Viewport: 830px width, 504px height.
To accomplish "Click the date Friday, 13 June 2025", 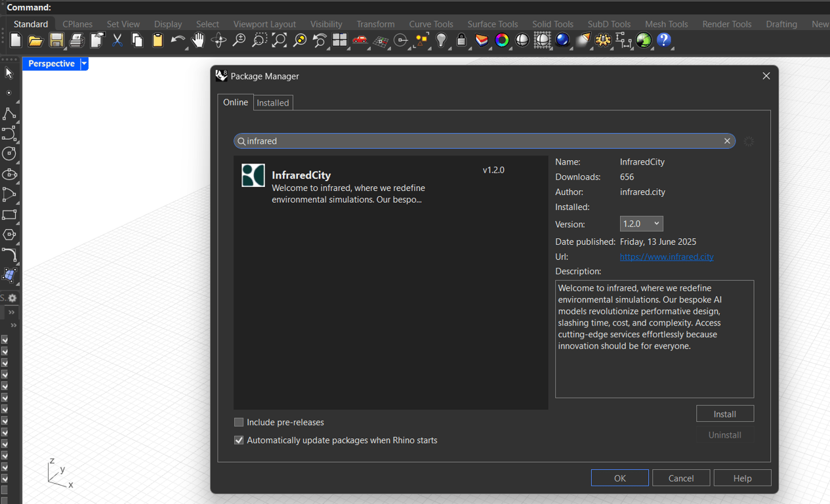I will [x=658, y=242].
